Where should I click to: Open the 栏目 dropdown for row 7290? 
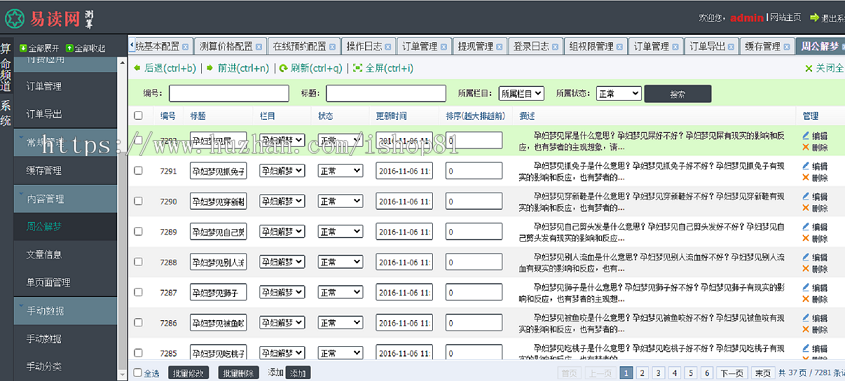click(282, 201)
